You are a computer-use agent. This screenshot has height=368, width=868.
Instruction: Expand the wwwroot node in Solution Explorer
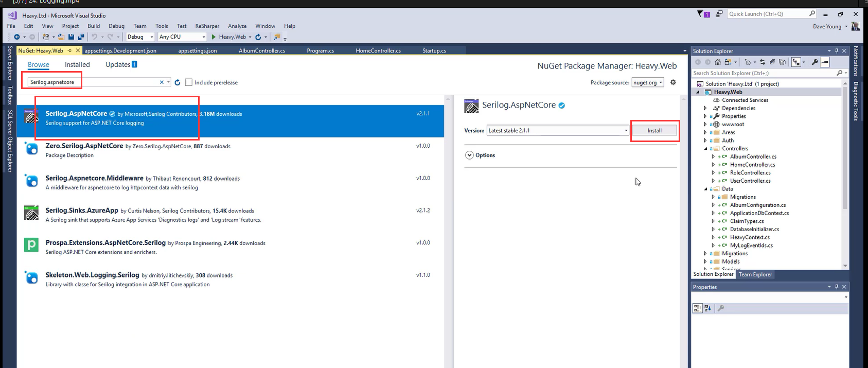click(705, 124)
